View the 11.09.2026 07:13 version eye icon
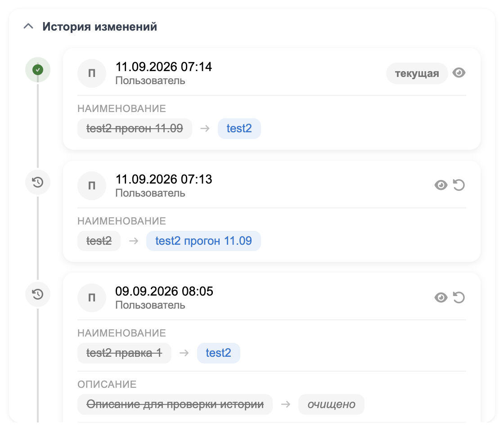 [x=441, y=185]
